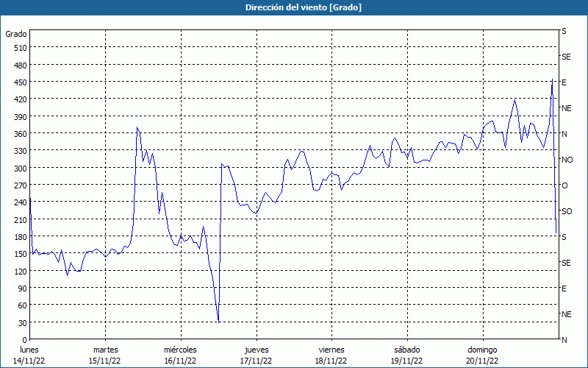The width and height of the screenshot is (588, 368).
Task: Pick the 120 degree axis label
Action: click(x=21, y=271)
